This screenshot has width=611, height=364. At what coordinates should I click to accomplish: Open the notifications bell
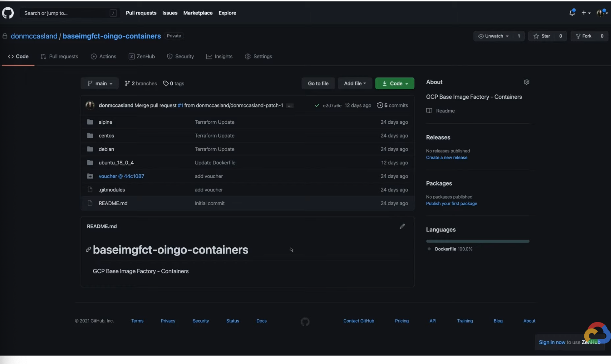[572, 13]
